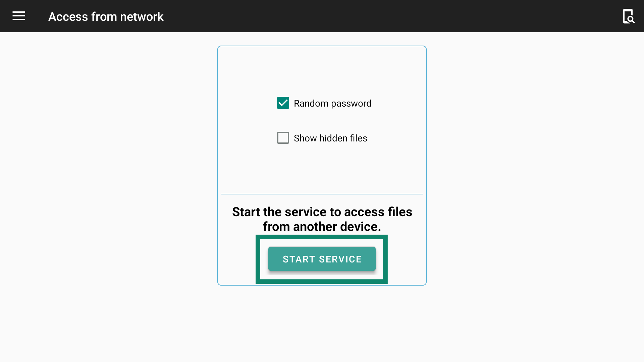Click the Random password label text
The image size is (644, 362).
point(332,103)
